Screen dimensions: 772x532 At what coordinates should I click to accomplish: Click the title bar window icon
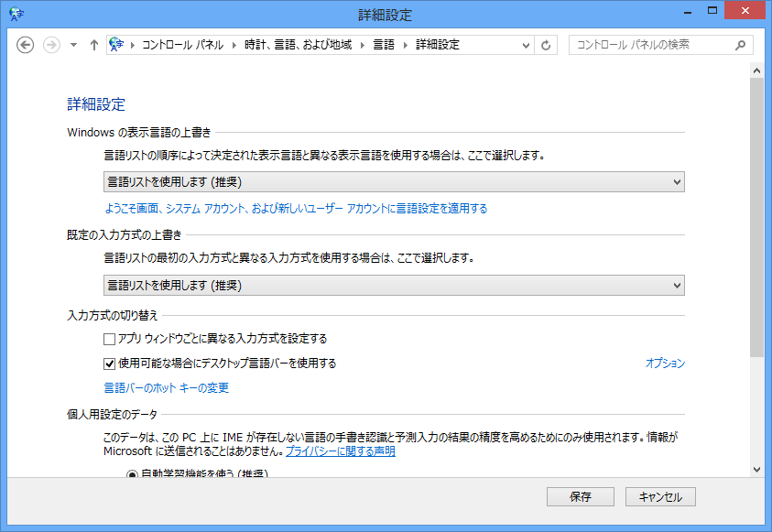[x=16, y=14]
